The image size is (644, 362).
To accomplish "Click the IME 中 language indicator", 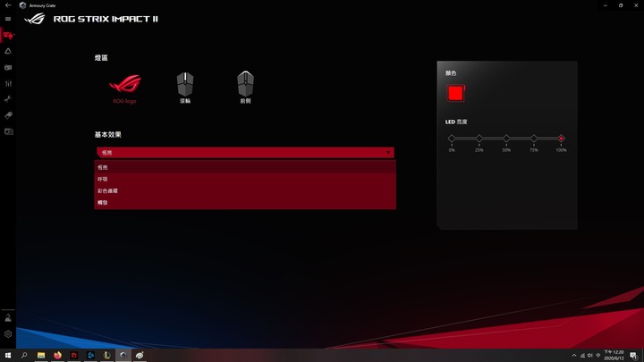I will 598,356.
